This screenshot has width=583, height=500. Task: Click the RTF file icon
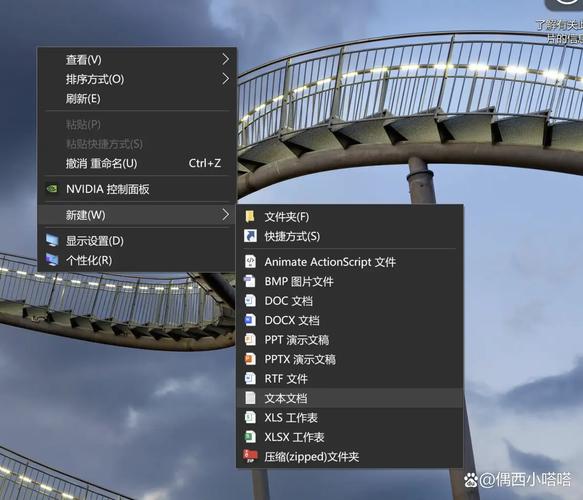click(250, 378)
